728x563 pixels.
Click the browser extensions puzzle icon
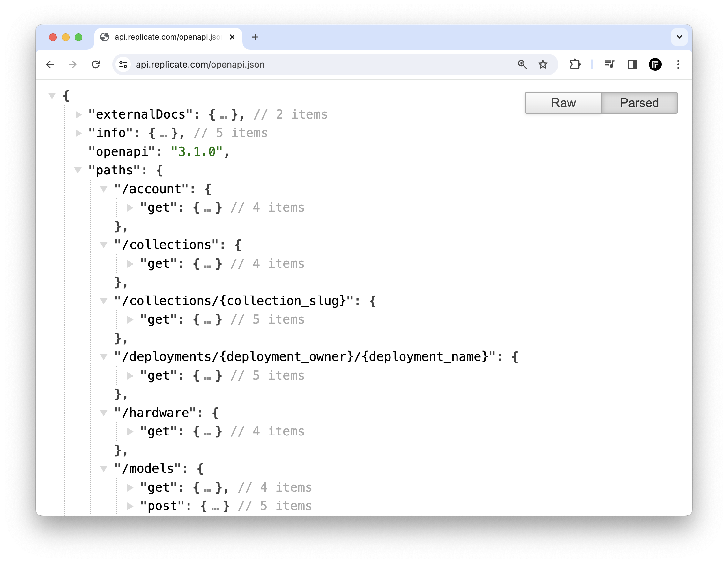pos(575,64)
